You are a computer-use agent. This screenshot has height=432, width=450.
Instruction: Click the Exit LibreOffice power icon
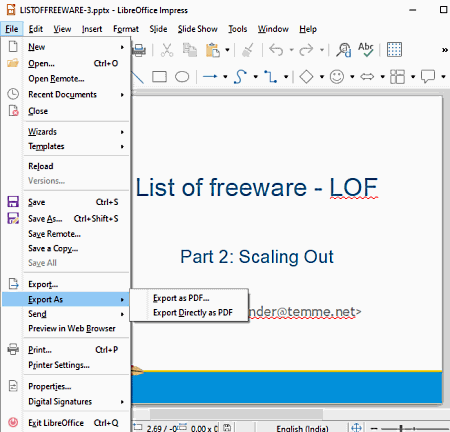click(13, 423)
